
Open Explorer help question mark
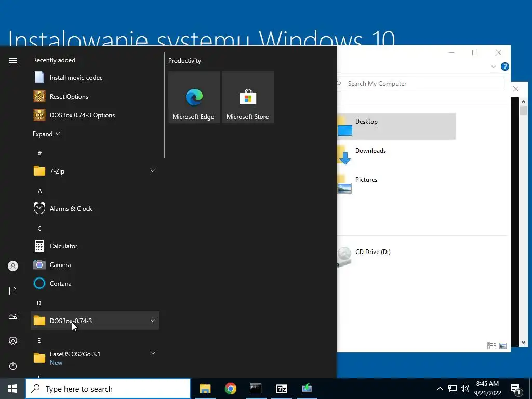tap(505, 66)
